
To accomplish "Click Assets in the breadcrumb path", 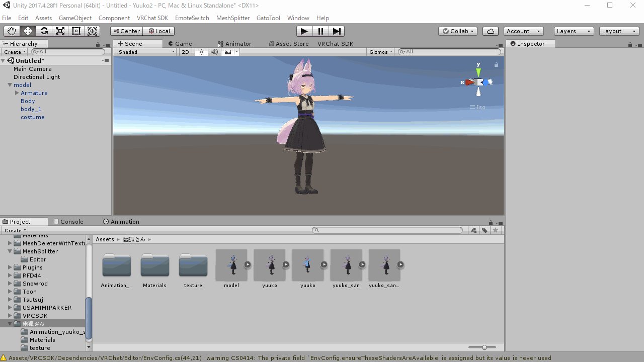I will coord(105,239).
